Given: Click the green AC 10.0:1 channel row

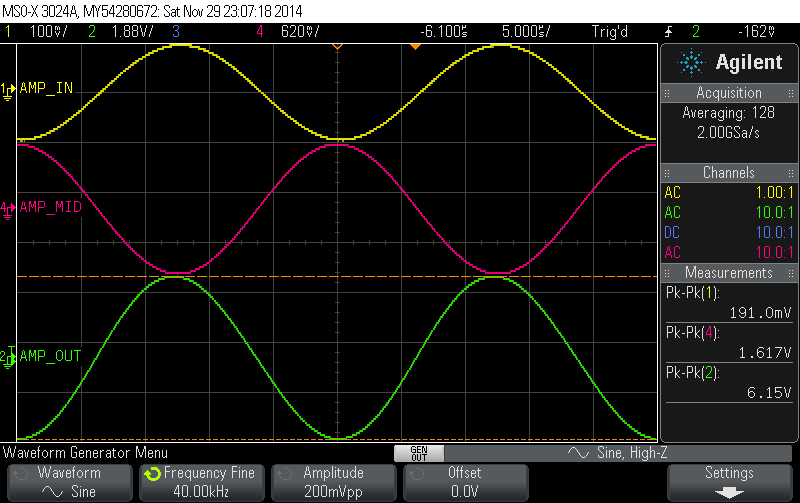Looking at the screenshot, I should click(x=729, y=213).
